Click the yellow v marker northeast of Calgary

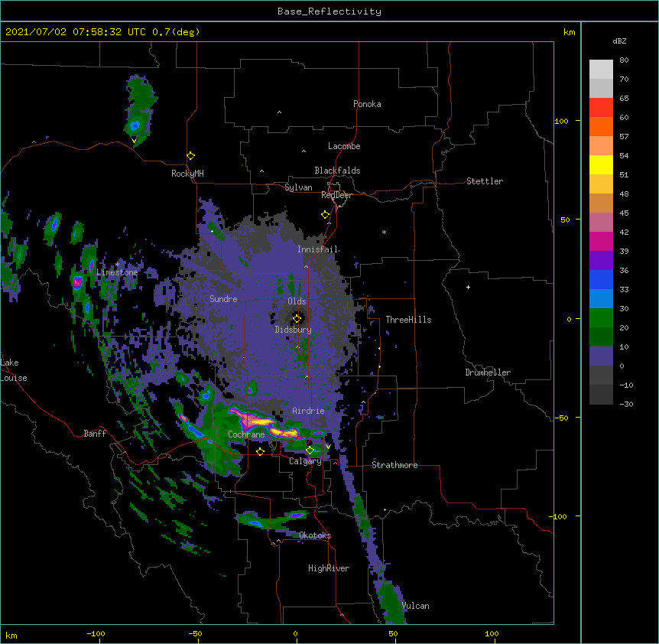[x=328, y=447]
